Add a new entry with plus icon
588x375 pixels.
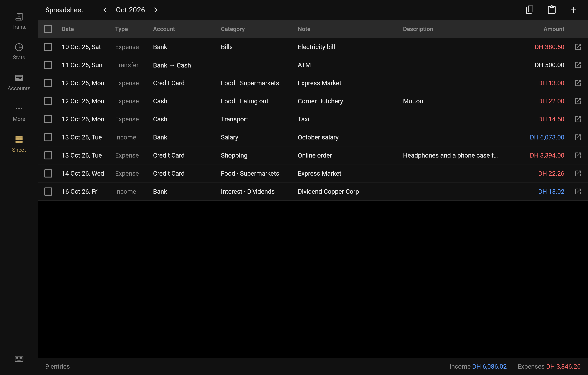(573, 10)
